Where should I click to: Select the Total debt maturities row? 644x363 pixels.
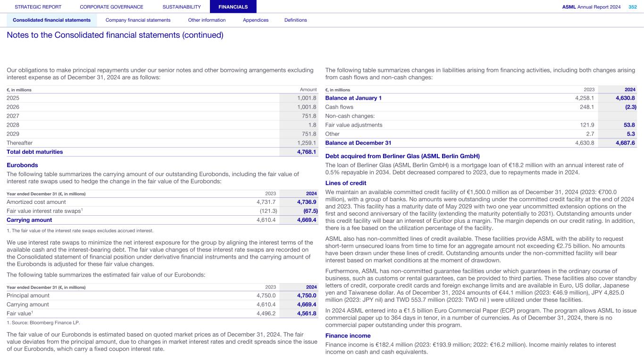(x=35, y=152)
